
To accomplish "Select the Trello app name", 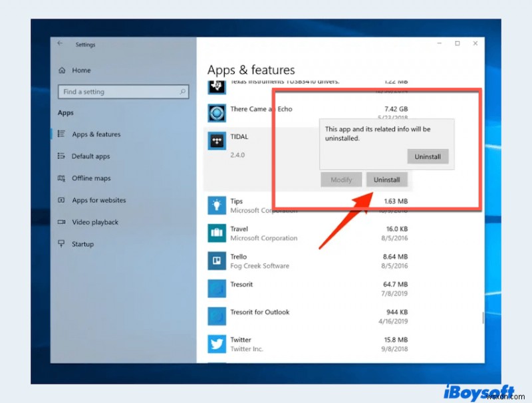I will (239, 257).
